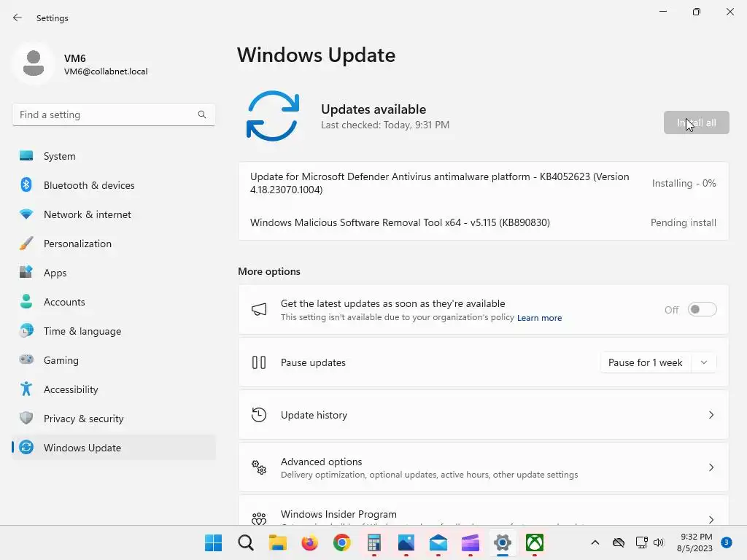Image resolution: width=747 pixels, height=560 pixels.
Task: Show hidden tray icons chevron
Action: 595,542
